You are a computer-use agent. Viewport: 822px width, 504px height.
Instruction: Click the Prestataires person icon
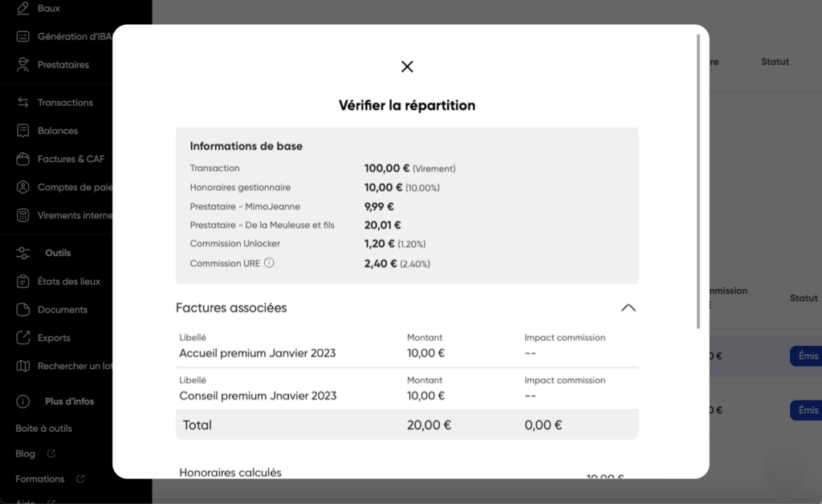click(22, 64)
